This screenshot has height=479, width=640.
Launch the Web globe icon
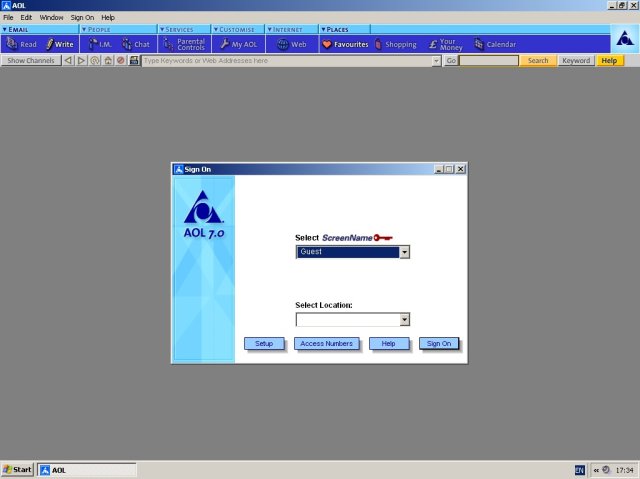click(x=291, y=44)
